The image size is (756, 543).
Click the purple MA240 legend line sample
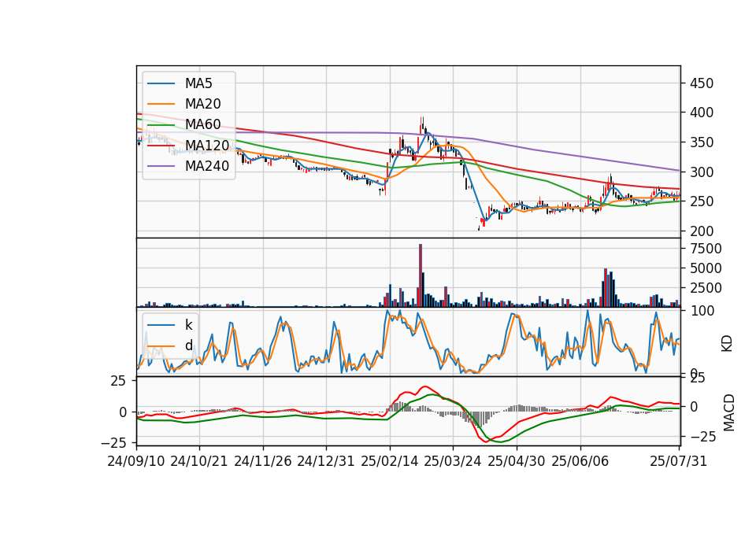[161, 166]
